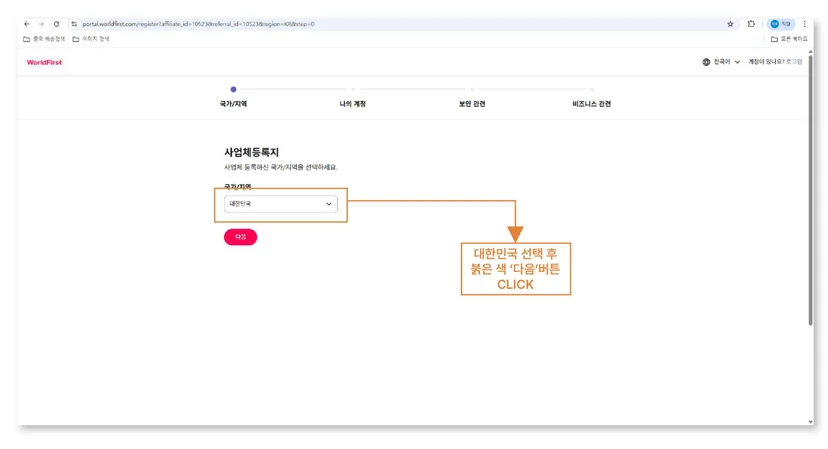Open the 대한민국 country dropdown
Image resolution: width=828 pixels, height=449 pixels.
point(280,204)
